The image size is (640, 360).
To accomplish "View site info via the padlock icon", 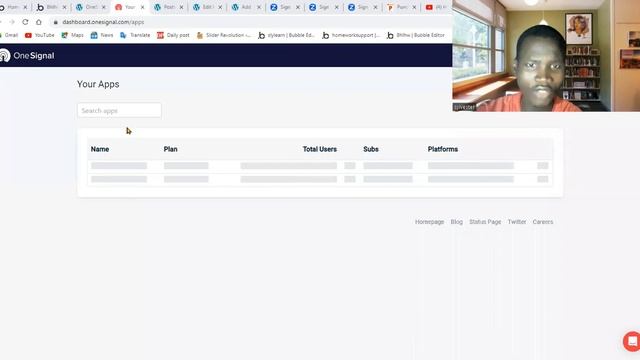I will click(56, 22).
